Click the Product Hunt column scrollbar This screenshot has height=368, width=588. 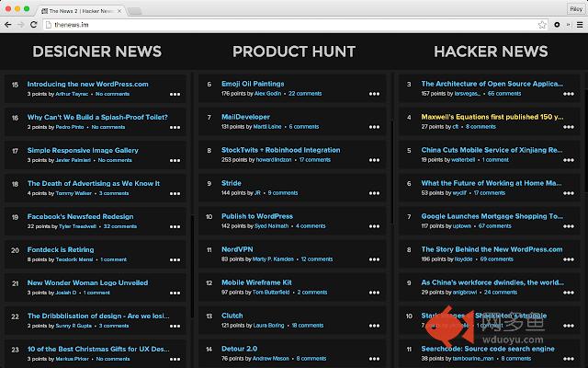tap(391, 172)
